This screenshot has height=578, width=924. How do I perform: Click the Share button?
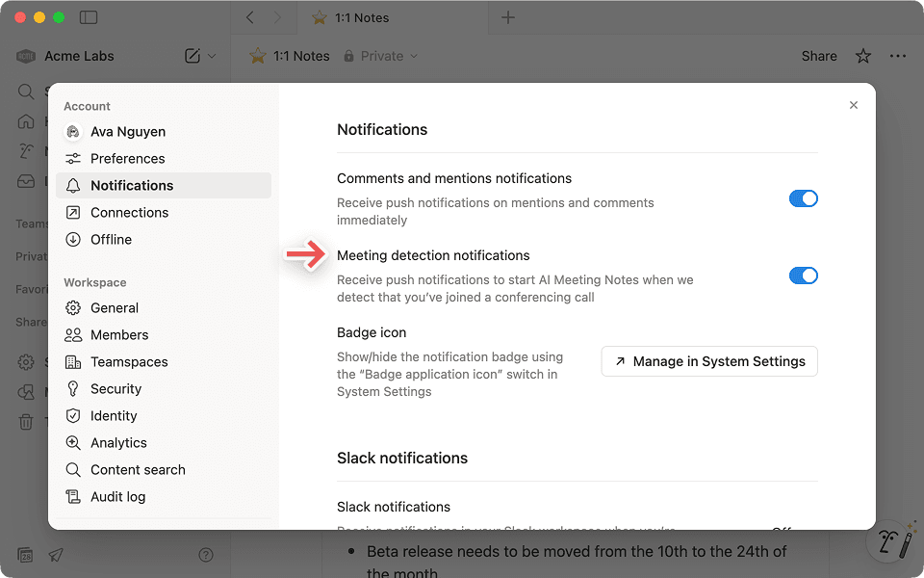[818, 56]
